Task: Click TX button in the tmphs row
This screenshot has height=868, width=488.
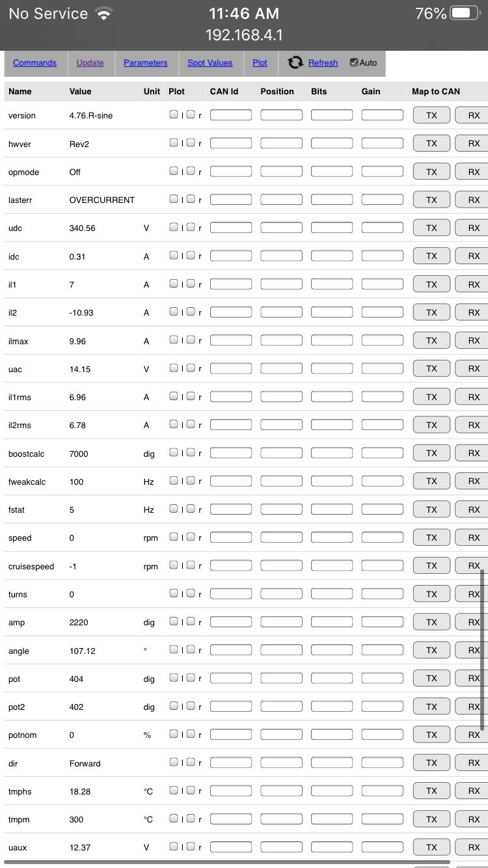Action: click(x=431, y=791)
